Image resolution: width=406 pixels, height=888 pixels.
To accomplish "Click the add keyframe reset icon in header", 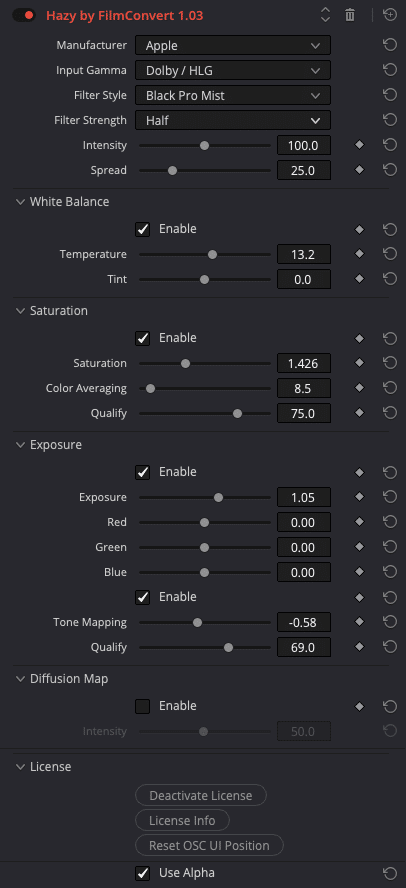I will click(x=390, y=15).
